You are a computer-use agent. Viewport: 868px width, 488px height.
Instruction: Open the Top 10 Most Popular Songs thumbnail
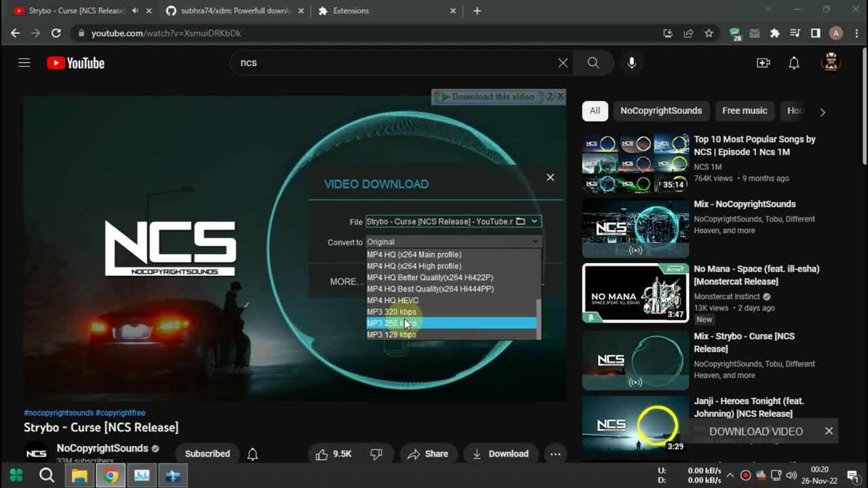635,163
